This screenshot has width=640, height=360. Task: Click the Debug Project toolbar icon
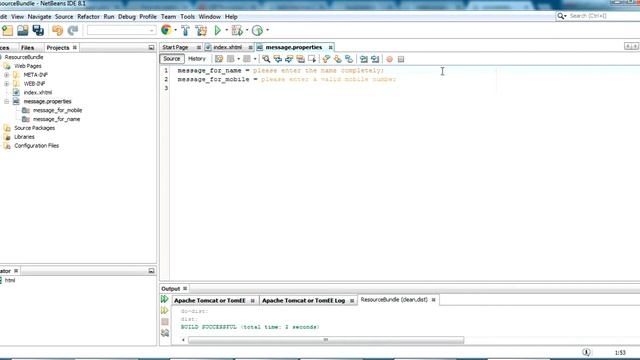pyautogui.click(x=237, y=30)
